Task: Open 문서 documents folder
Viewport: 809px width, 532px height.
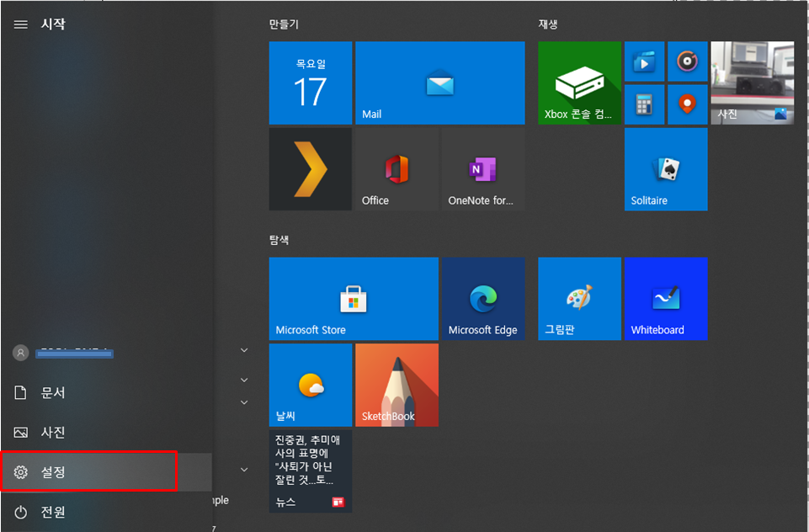Action: click(x=106, y=392)
